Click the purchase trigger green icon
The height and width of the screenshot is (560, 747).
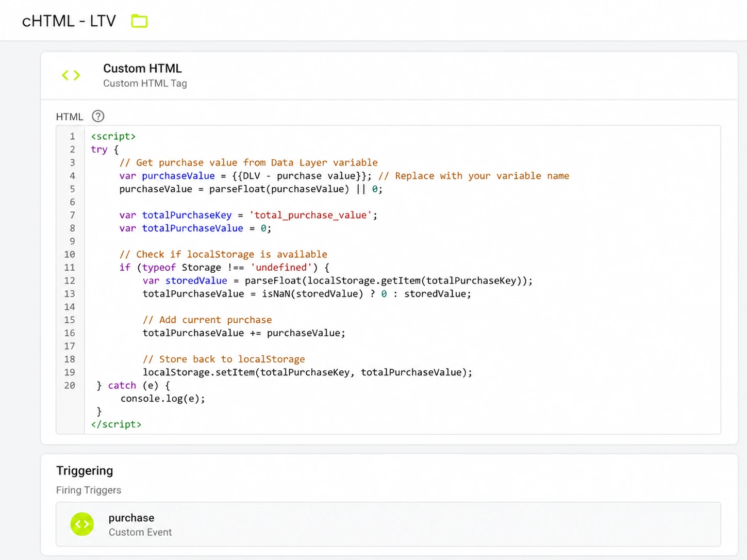[82, 524]
